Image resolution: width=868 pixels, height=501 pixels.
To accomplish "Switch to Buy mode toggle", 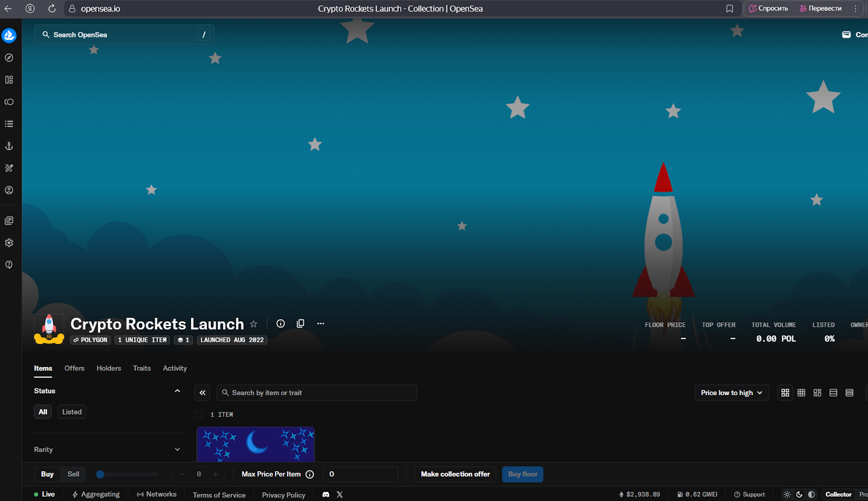I will 47,474.
